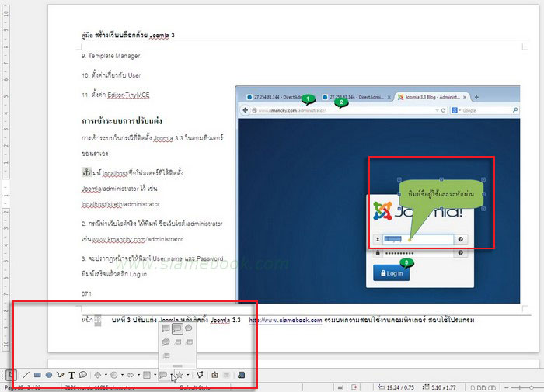Screen dimensions: 544x392
Task: Expand the Block Arrows dropdown arrow
Action: 138,375
